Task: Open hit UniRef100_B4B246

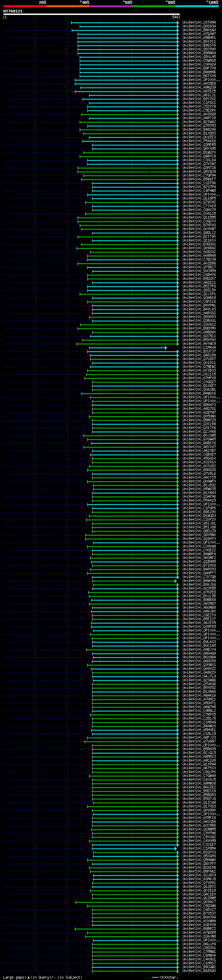Action: [x=199, y=129]
